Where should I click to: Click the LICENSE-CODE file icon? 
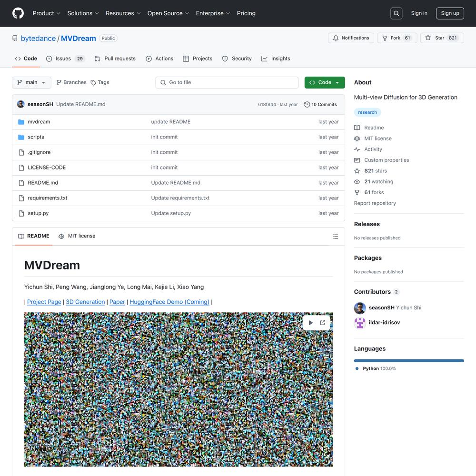pos(21,168)
